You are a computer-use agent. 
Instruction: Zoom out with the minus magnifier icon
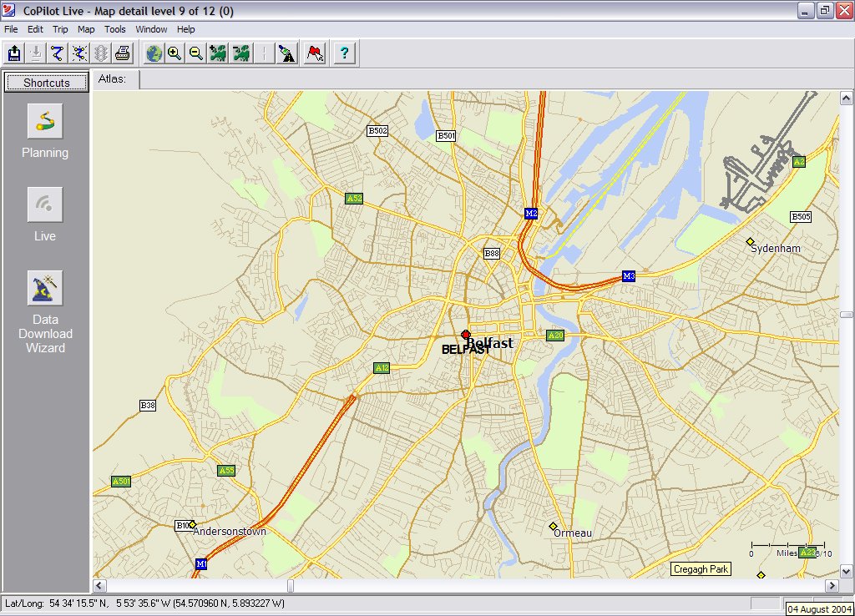(x=196, y=53)
